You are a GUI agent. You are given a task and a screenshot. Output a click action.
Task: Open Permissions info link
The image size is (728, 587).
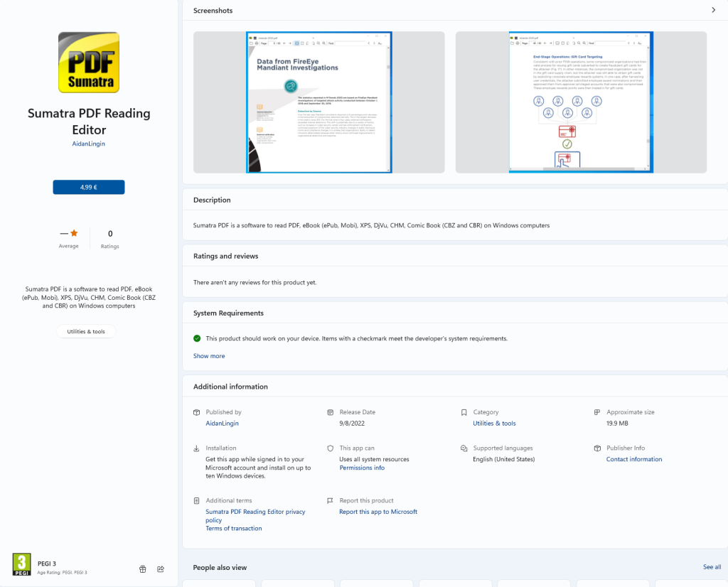[362, 468]
